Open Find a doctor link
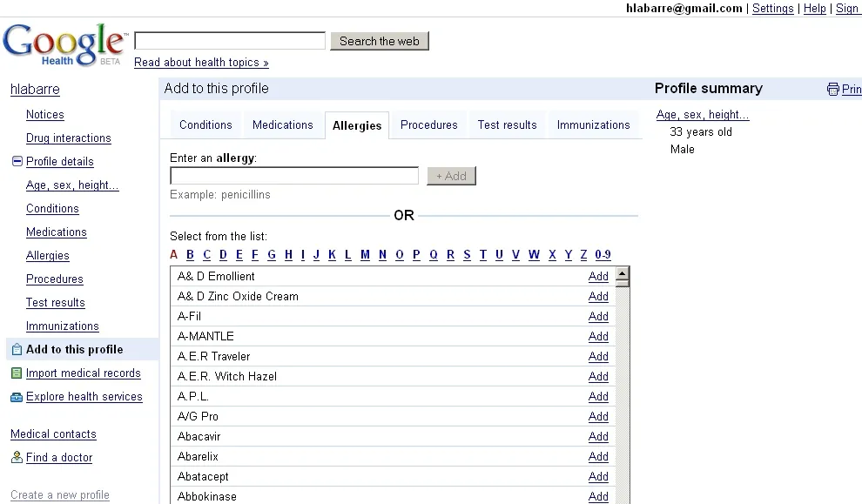Image resolution: width=862 pixels, height=504 pixels. (59, 457)
